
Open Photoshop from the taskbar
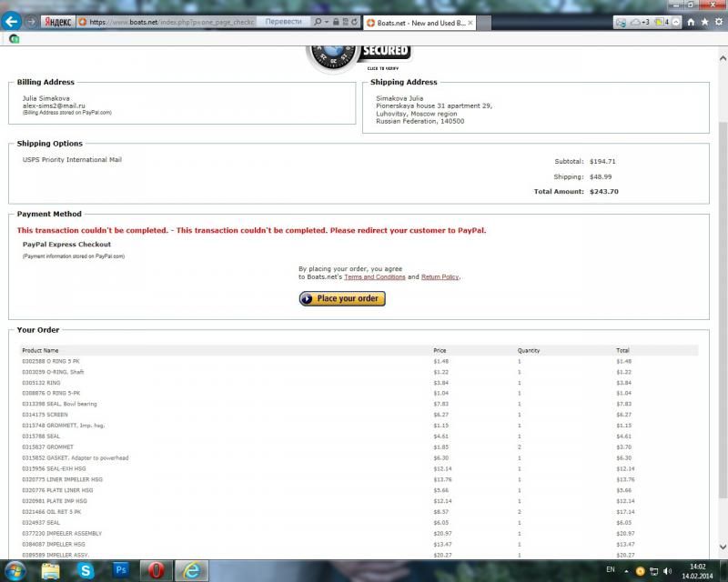(120, 569)
